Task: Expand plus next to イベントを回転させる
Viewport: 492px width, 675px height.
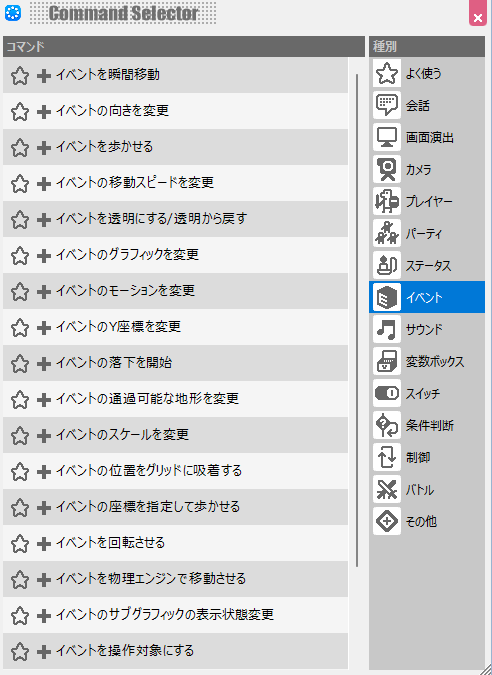Action: [43, 544]
